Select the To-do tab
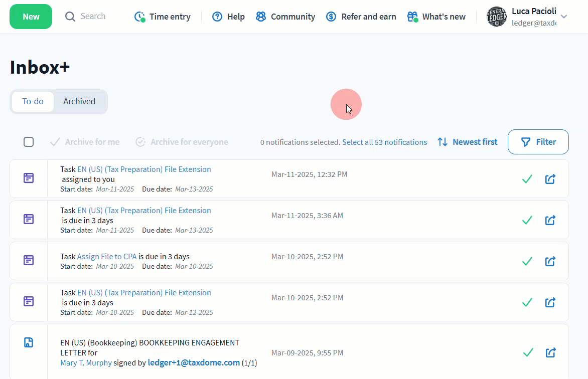Image resolution: width=588 pixels, height=379 pixels. coord(33,101)
